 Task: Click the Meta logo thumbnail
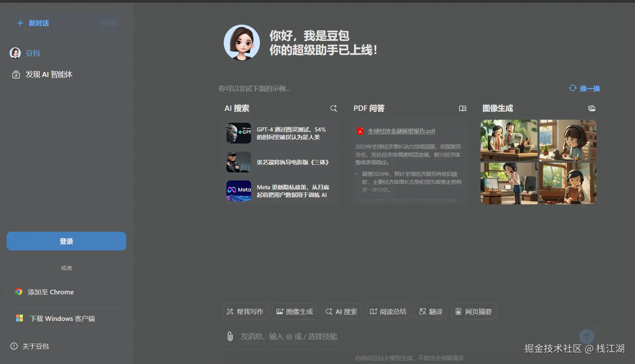(x=239, y=191)
